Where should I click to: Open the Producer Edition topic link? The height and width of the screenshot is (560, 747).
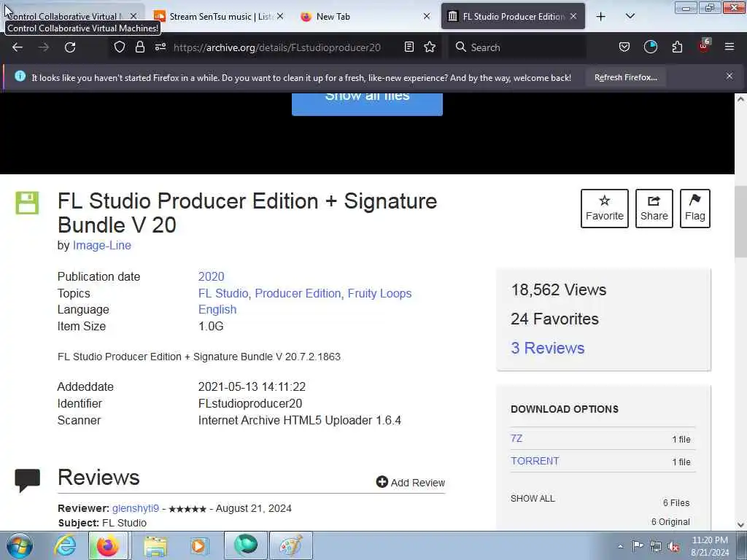click(x=298, y=293)
